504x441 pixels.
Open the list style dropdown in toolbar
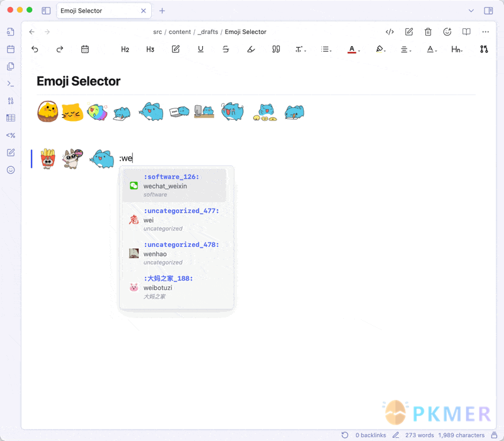coord(326,49)
